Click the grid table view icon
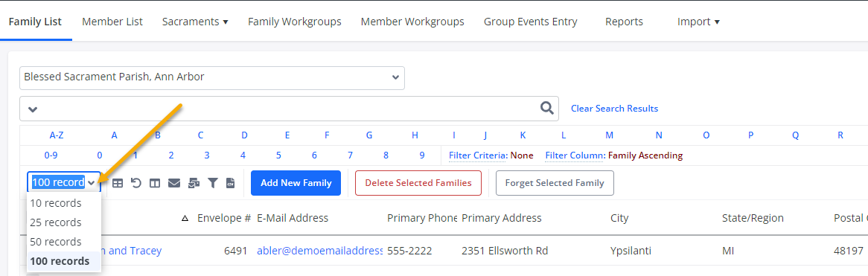Screen dimensions: 868x276 point(118,183)
